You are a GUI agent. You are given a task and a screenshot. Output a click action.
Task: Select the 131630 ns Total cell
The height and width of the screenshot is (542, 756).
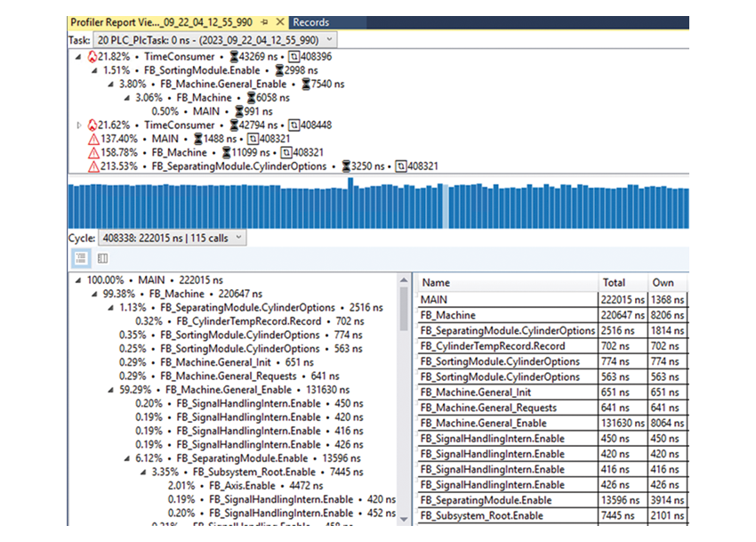pos(623,424)
